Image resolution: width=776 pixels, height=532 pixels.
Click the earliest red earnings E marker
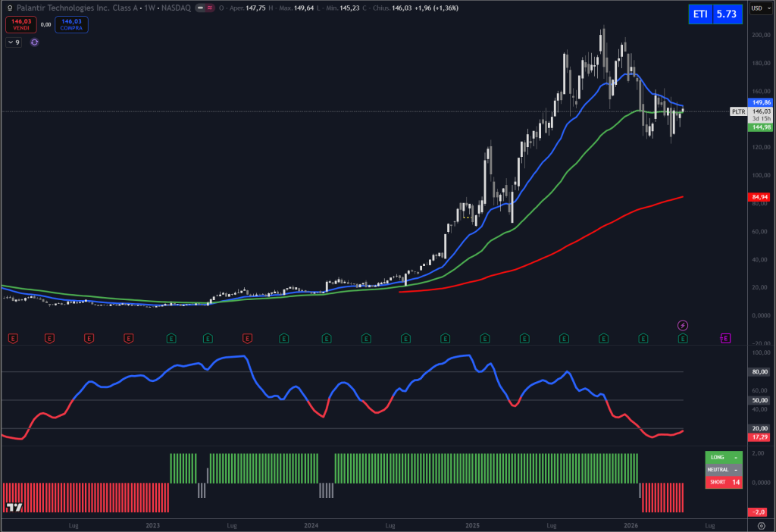point(14,339)
